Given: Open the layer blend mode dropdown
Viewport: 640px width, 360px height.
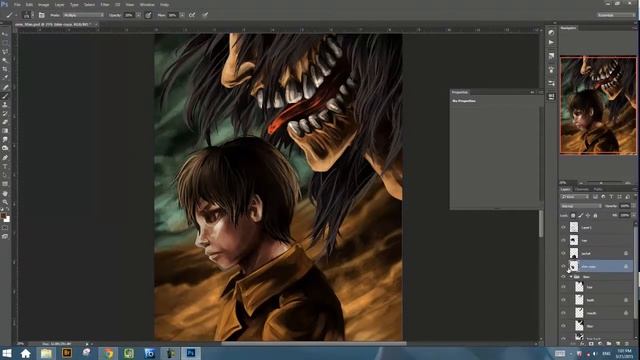Looking at the screenshot, I should pyautogui.click(x=581, y=206).
